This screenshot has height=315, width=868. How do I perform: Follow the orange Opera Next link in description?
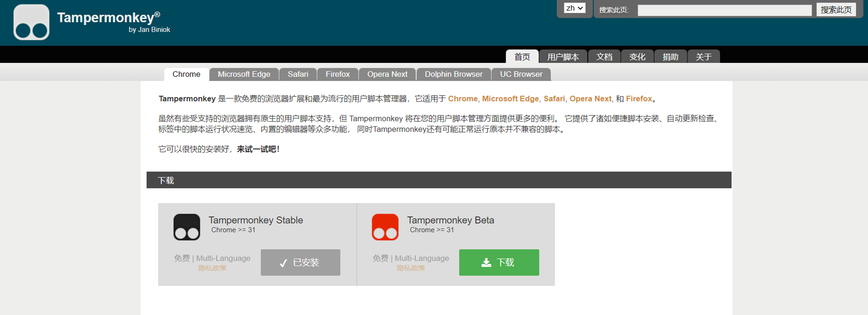coord(590,99)
